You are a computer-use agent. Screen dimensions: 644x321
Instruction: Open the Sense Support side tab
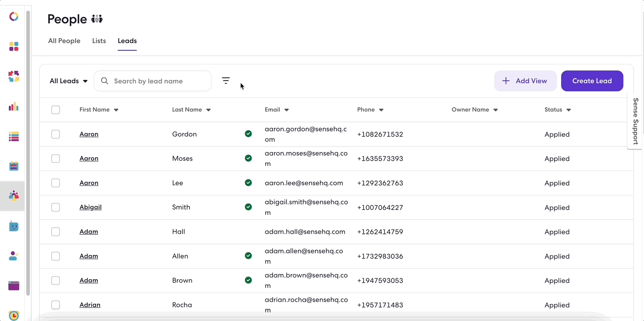coord(635,121)
